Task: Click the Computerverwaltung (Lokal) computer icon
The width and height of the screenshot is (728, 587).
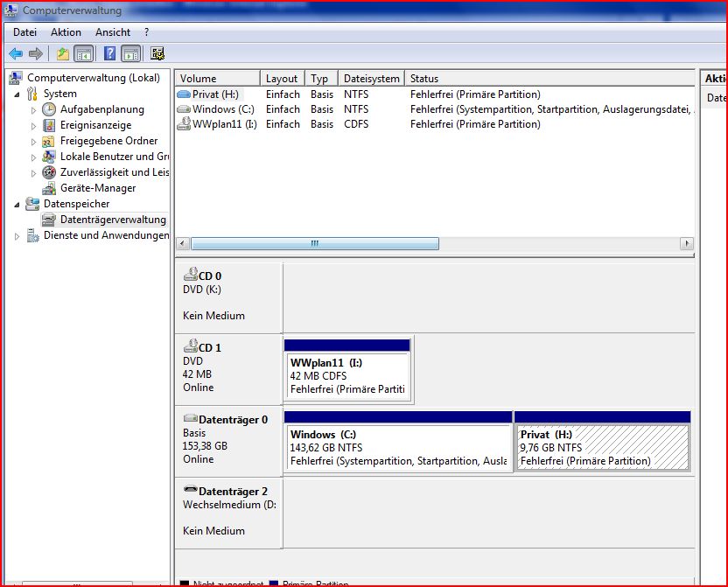Action: click(x=16, y=78)
